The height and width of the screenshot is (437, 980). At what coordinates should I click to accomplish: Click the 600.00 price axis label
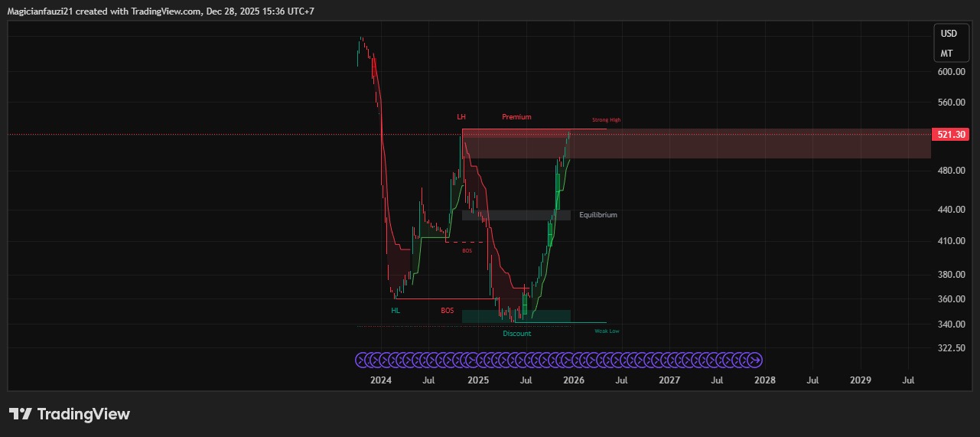950,72
